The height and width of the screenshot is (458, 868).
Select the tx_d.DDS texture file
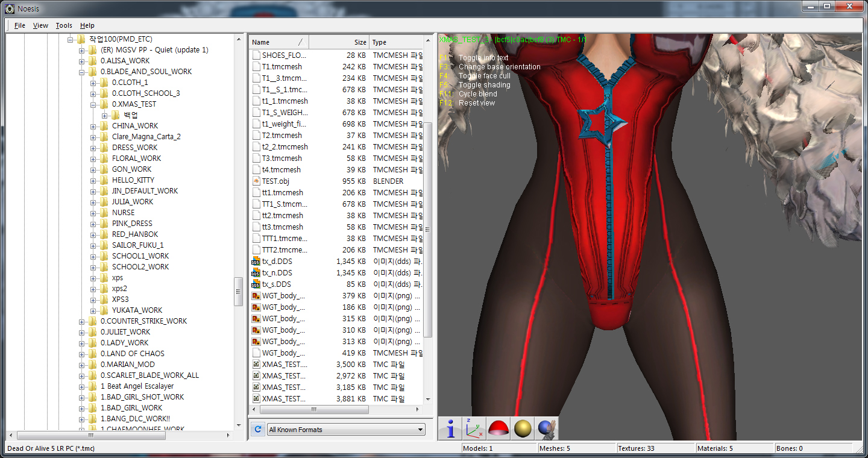(277, 262)
